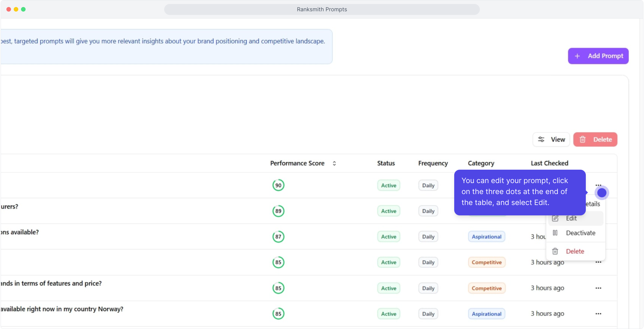The height and width of the screenshot is (329, 644).
Task: Sort by Performance Score arrows
Action: pyautogui.click(x=334, y=163)
